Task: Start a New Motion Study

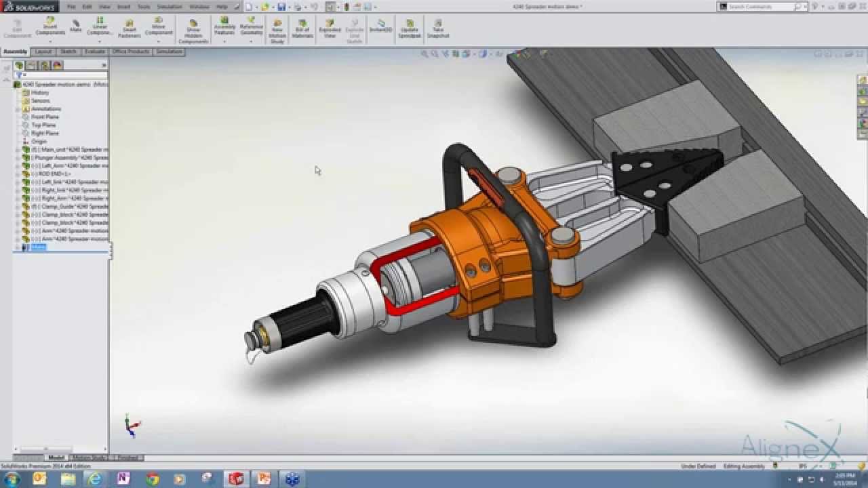Action: tap(277, 31)
